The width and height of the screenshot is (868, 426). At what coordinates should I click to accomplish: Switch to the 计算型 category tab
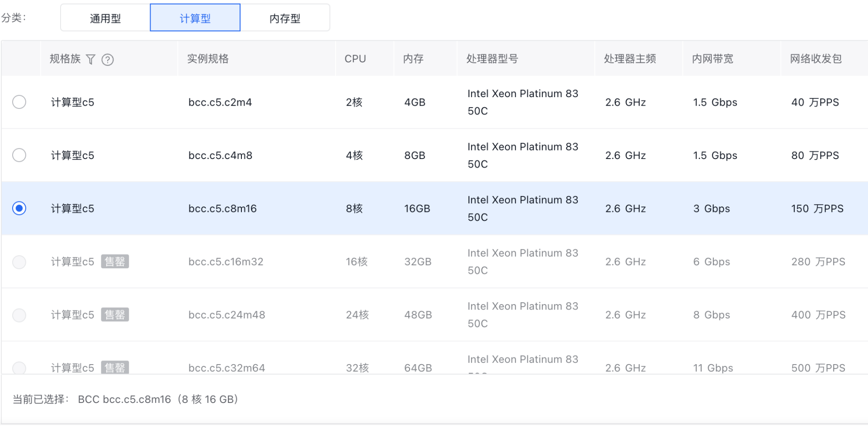(195, 18)
